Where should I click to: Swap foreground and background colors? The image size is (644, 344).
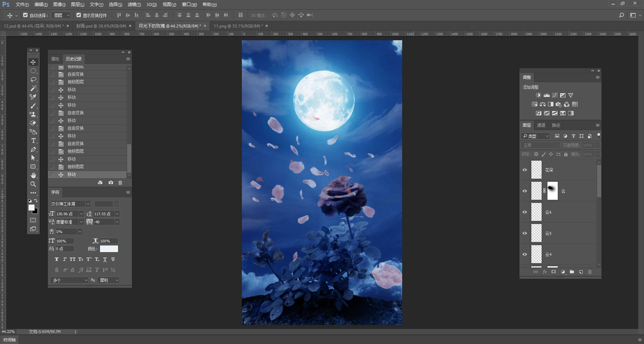click(36, 200)
